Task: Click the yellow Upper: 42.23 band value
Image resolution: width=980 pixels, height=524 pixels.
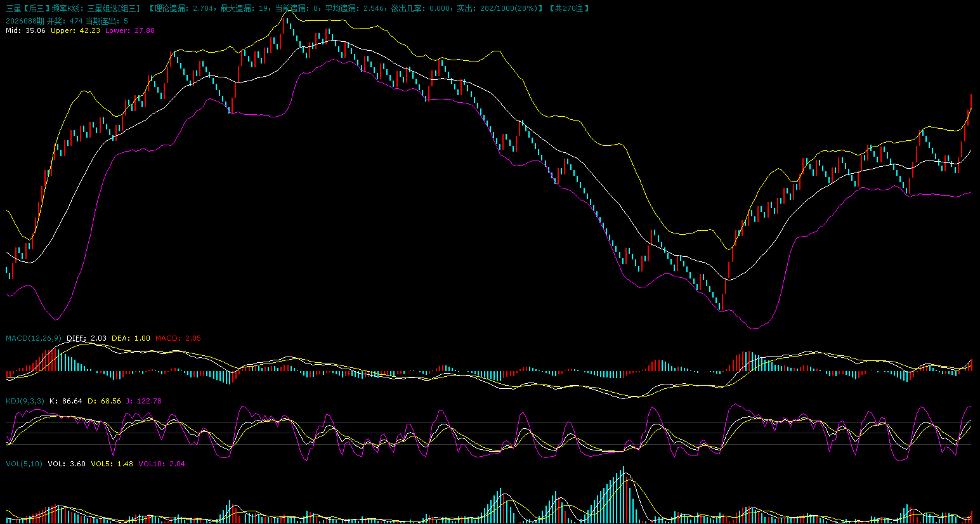Action: pyautogui.click(x=75, y=30)
